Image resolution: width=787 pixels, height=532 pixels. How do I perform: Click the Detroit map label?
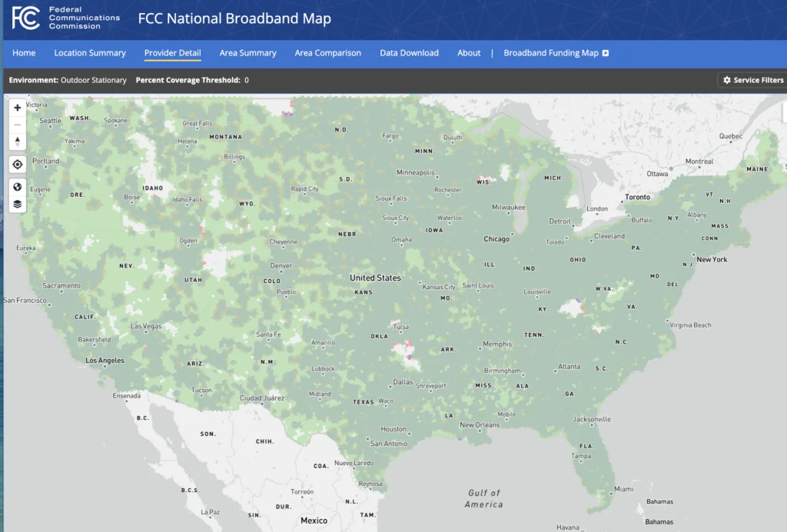(560, 221)
